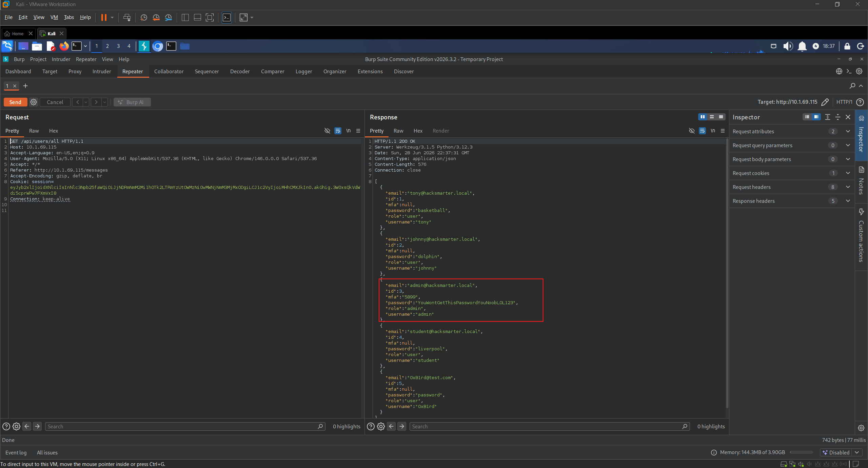This screenshot has width=868, height=468.
Task: Toggle hide non-printable chars in Response
Action: (x=692, y=131)
